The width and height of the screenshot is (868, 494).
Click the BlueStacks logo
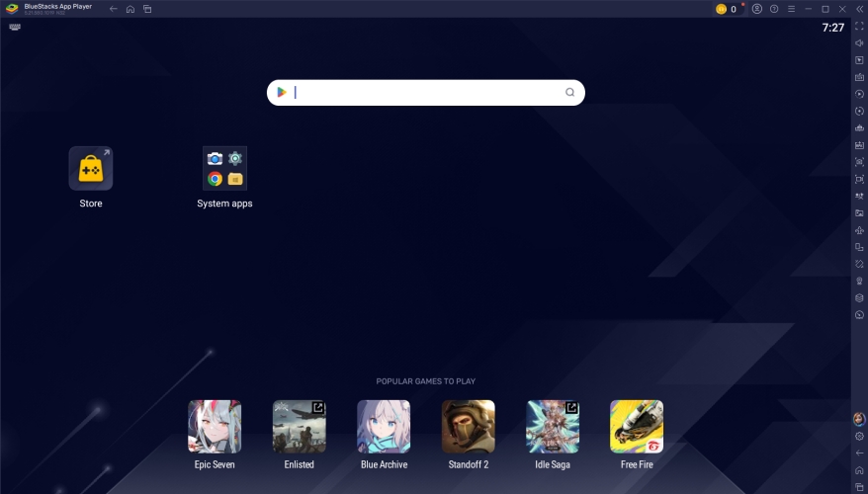pos(12,9)
